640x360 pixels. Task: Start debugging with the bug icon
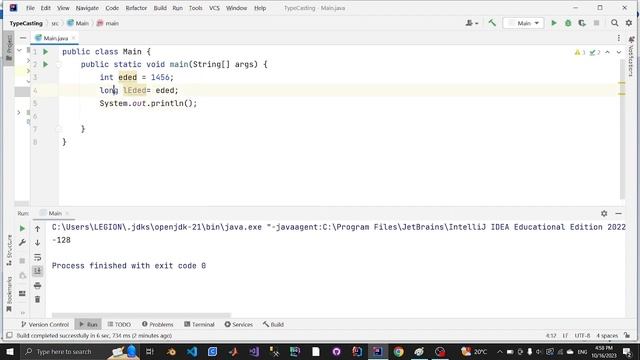tap(568, 23)
